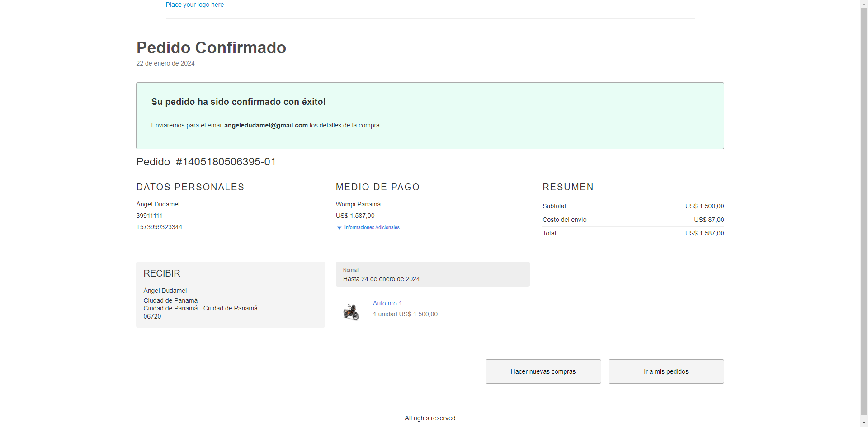
Task: Click the "All rights reserved" footer text
Action: (430, 418)
